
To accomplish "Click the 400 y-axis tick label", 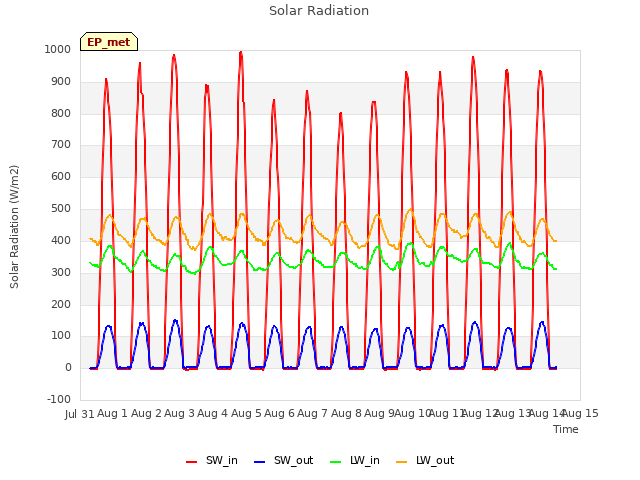I will pyautogui.click(x=61, y=240).
